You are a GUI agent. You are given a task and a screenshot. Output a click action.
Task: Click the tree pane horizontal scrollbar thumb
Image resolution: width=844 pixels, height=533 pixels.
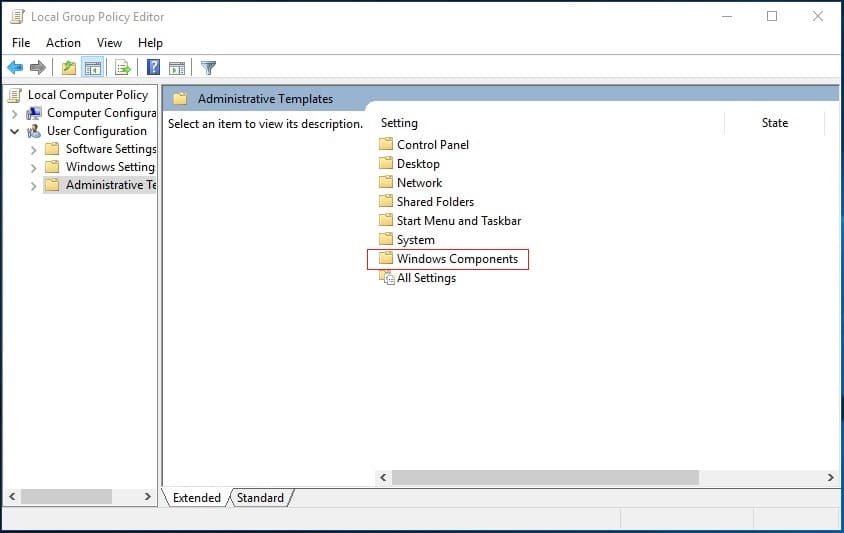67,496
